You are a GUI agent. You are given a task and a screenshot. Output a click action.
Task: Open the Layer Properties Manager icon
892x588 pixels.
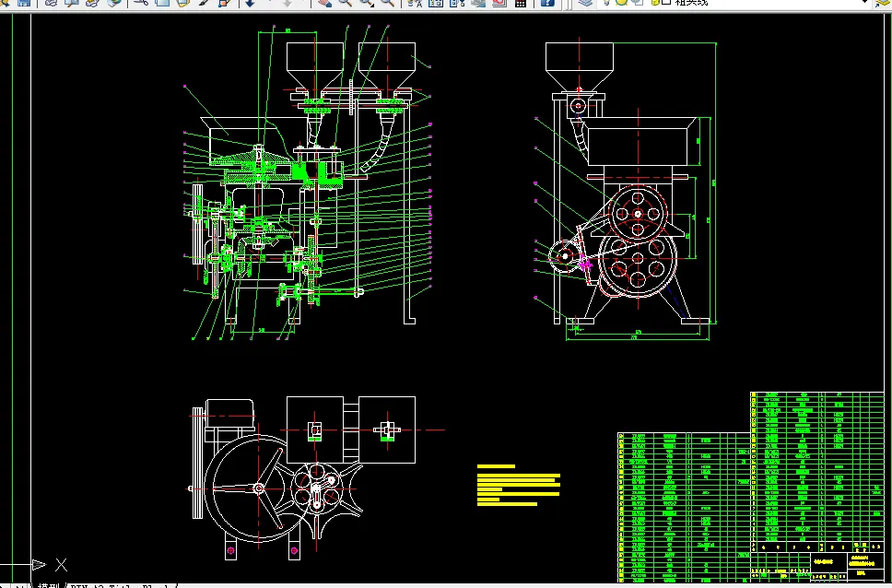585,3
